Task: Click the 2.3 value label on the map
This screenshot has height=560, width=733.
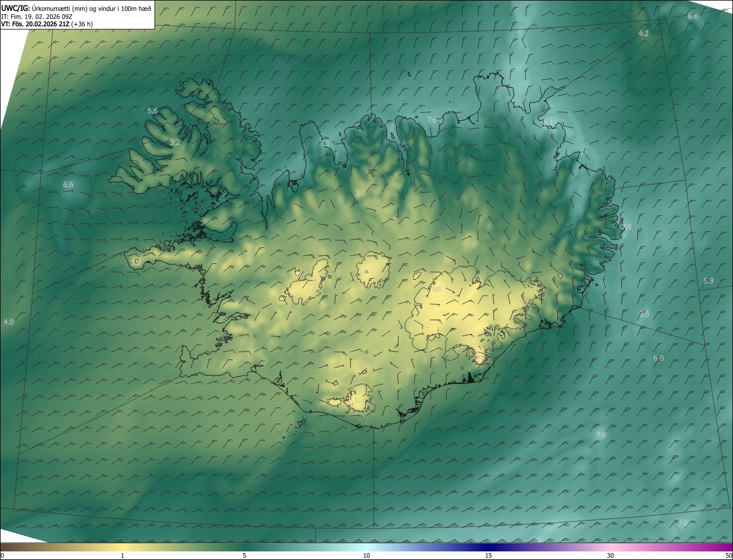Action: click(360, 194)
